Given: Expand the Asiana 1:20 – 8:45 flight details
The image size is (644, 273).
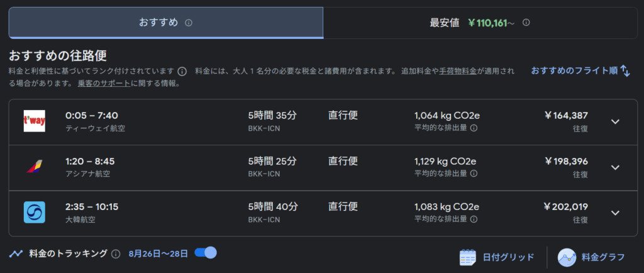Looking at the screenshot, I should (x=615, y=167).
